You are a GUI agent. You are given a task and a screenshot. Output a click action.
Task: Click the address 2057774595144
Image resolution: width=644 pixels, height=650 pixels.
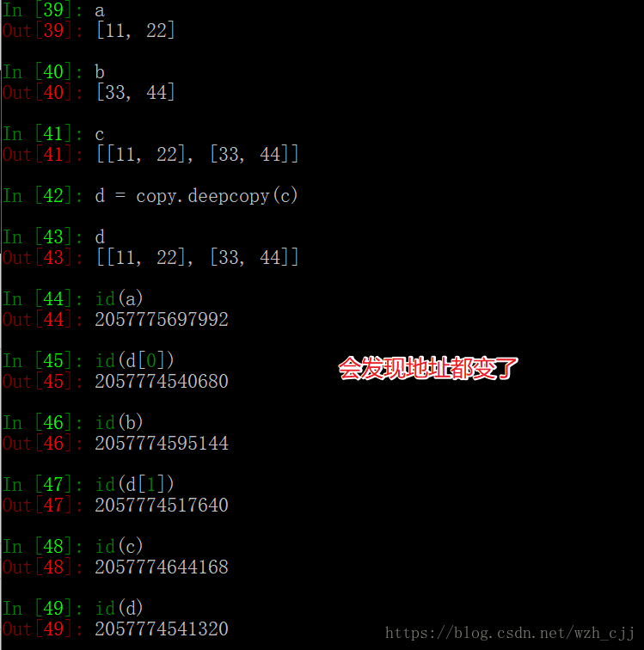pos(162,443)
